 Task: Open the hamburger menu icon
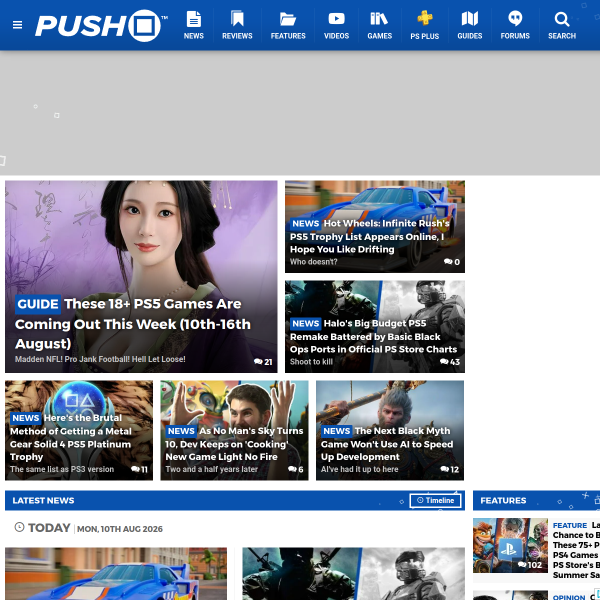(x=17, y=25)
